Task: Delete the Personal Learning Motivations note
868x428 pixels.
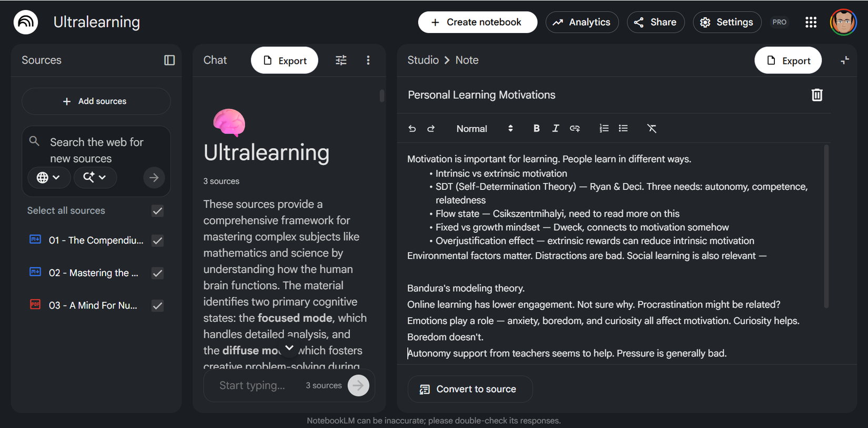Action: (817, 95)
